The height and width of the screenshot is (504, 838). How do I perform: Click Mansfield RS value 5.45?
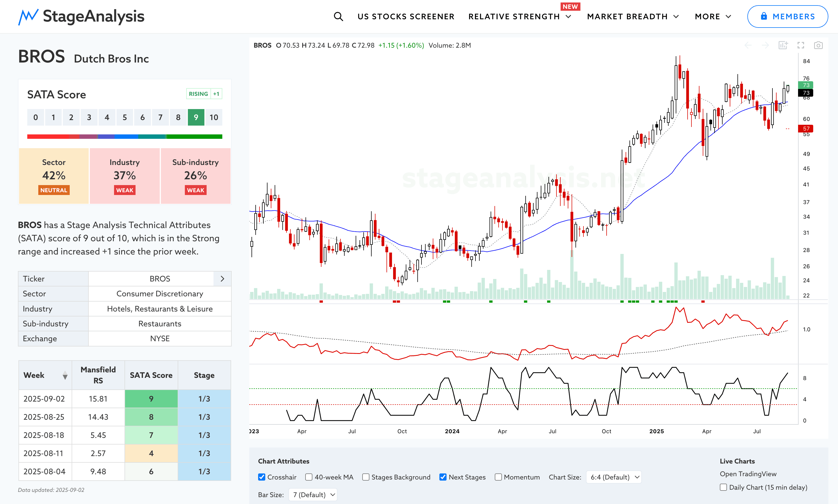click(98, 435)
